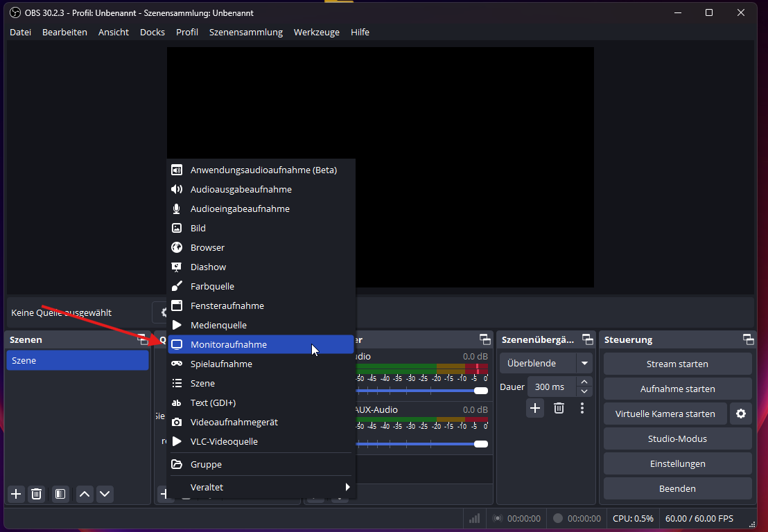
Task: Increase the Dauer value with the up arrow
Action: click(x=584, y=382)
